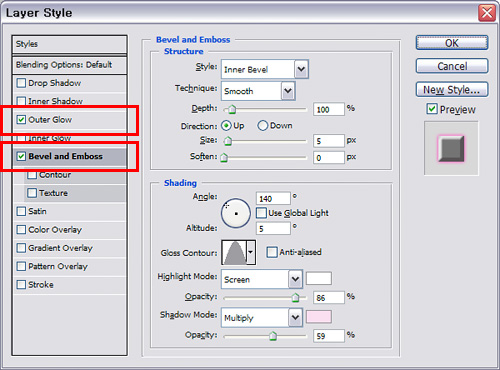
Task: Open the Technique dropdown arrow
Action: click(288, 91)
